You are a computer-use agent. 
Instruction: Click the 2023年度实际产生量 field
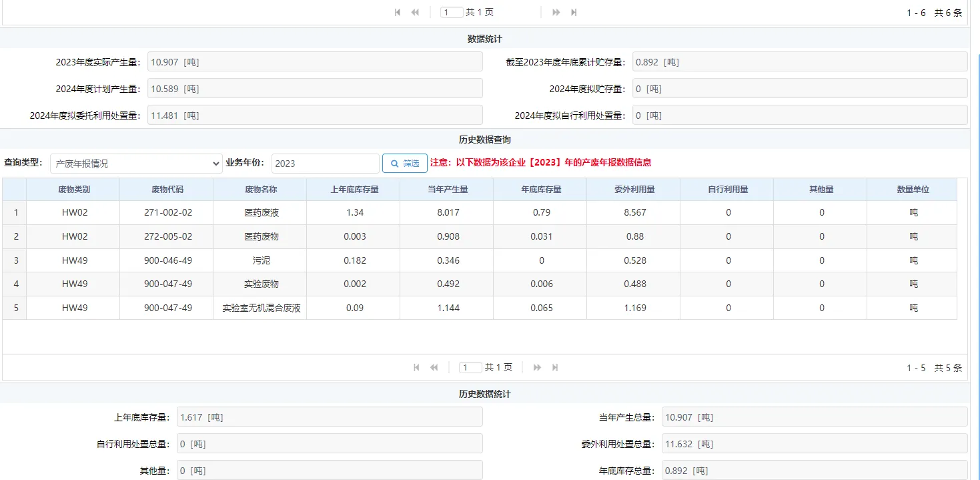coord(314,62)
